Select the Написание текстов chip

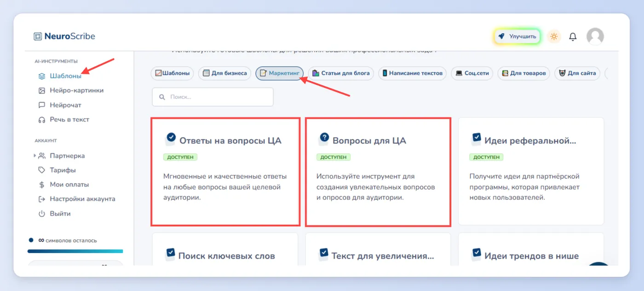[x=412, y=73]
